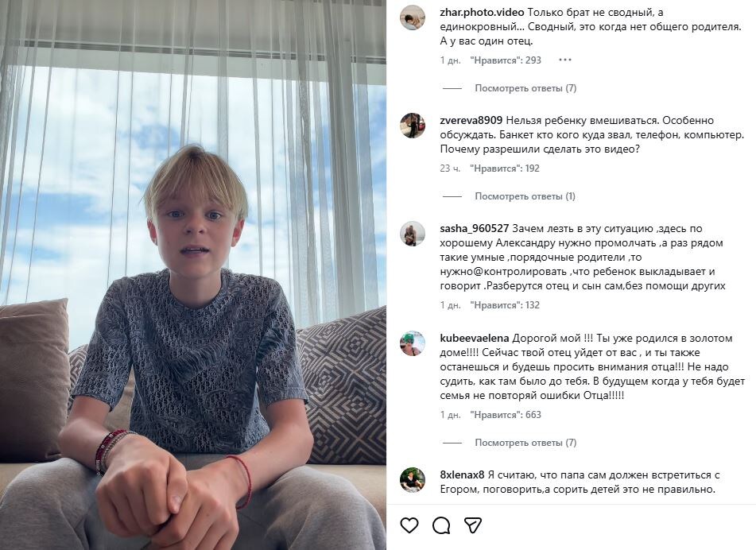
Task: Click the heart like icon
Action: tap(409, 525)
